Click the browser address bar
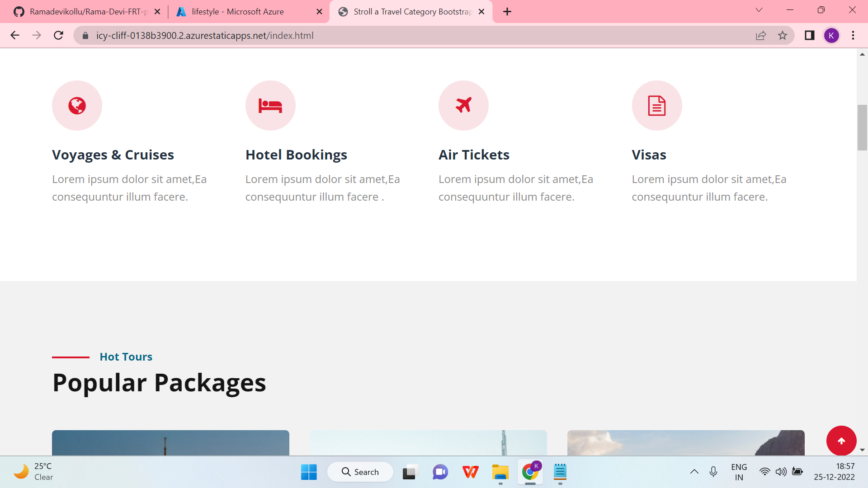868x488 pixels. click(x=316, y=35)
